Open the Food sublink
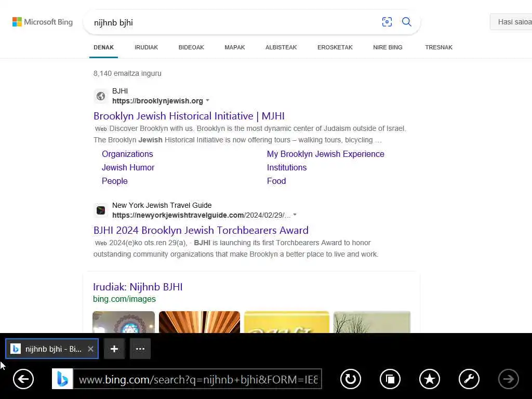Screen dimensions: 532x399 click(276, 181)
